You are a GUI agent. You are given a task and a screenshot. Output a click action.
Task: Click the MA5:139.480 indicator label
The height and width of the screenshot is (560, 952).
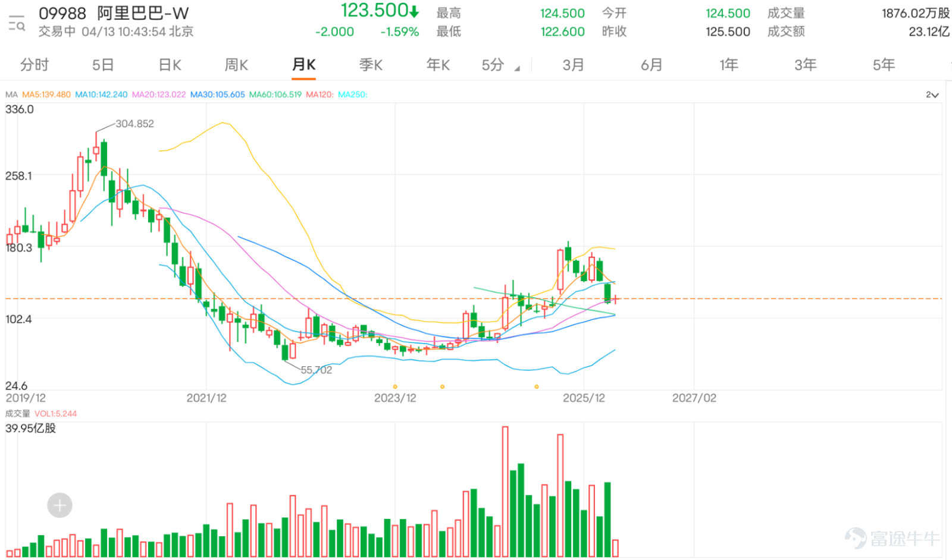click(x=46, y=95)
